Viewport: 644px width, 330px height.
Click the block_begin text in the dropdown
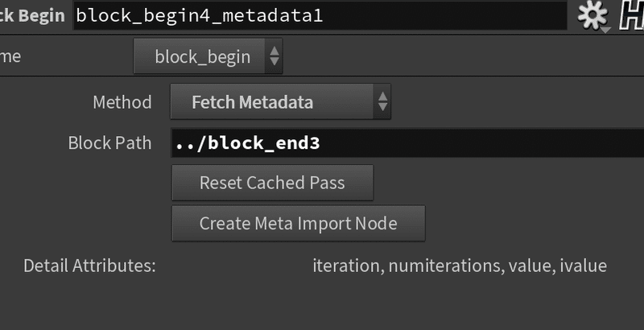(x=202, y=57)
